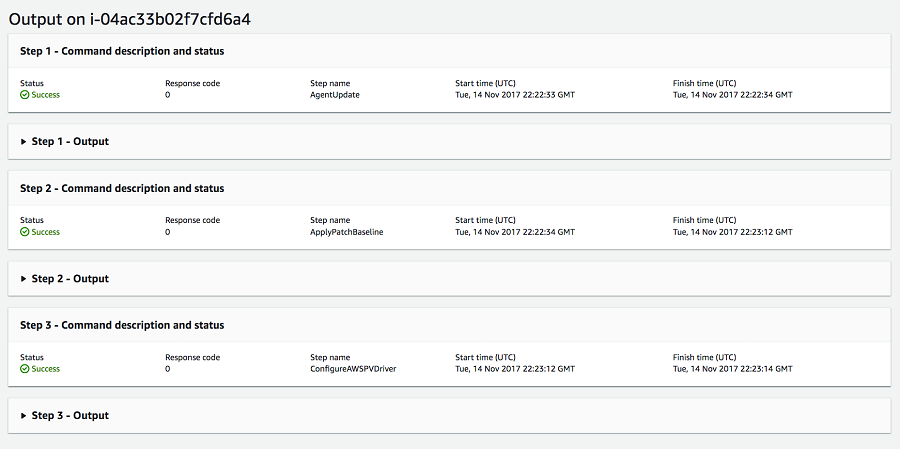
Task: Select the ApplyPatchBaseline step name
Action: [346, 232]
